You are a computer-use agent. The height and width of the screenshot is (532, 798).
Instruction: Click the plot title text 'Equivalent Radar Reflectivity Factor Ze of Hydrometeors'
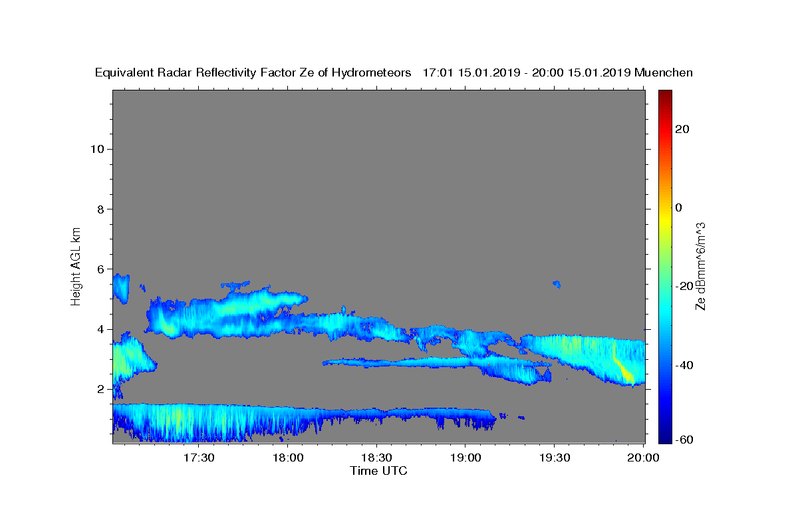pos(253,72)
